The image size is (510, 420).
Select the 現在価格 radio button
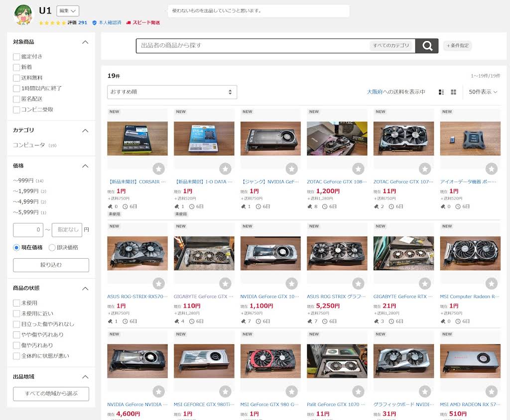(x=16, y=248)
